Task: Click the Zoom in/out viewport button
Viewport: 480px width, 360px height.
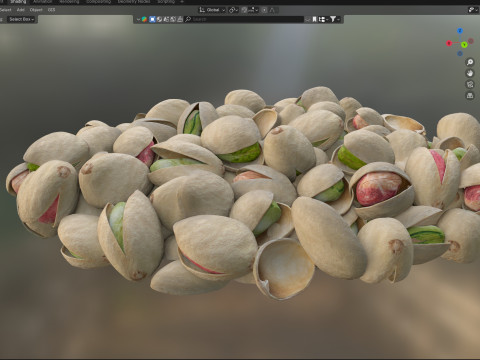Action: click(470, 62)
